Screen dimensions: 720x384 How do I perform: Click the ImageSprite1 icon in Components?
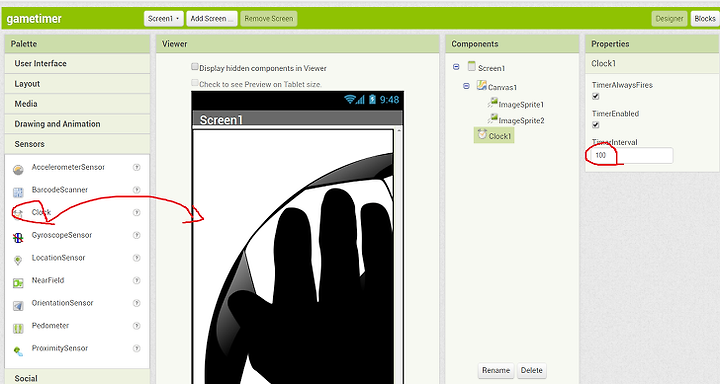coord(493,103)
